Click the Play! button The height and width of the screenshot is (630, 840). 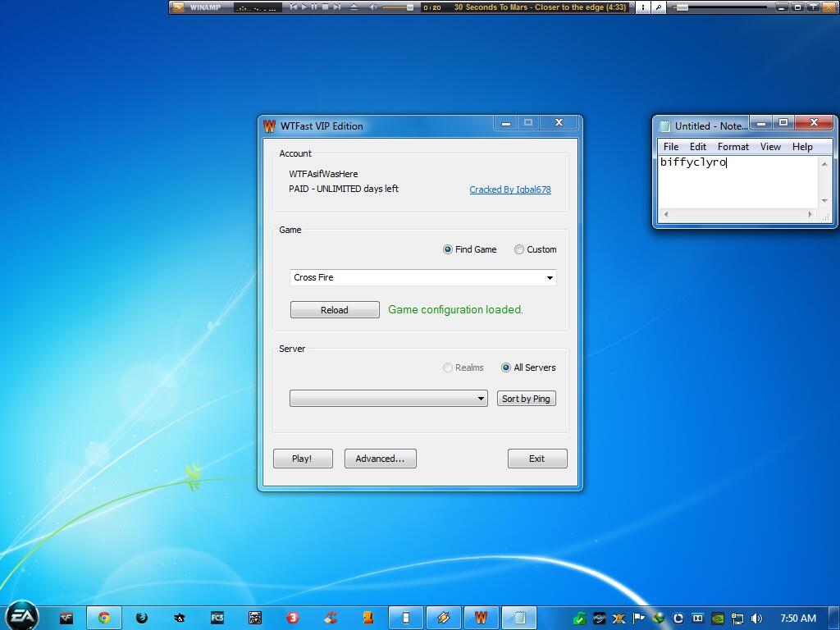(x=303, y=459)
